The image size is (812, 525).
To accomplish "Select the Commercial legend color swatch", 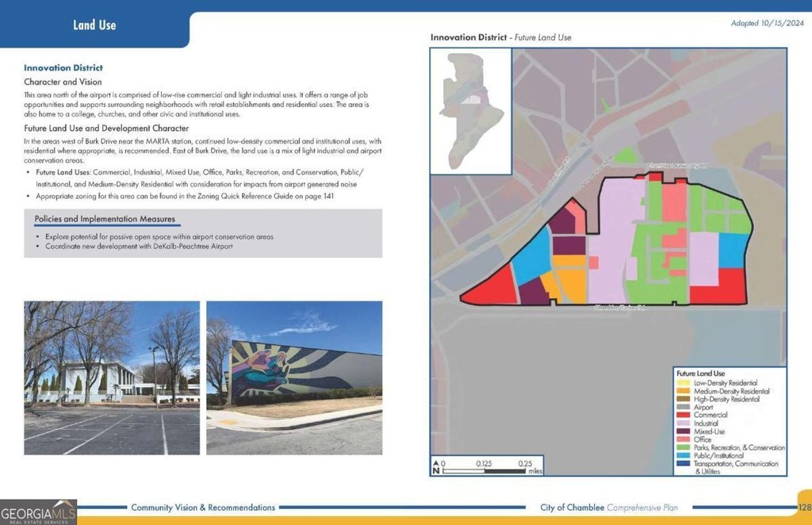I will click(683, 416).
